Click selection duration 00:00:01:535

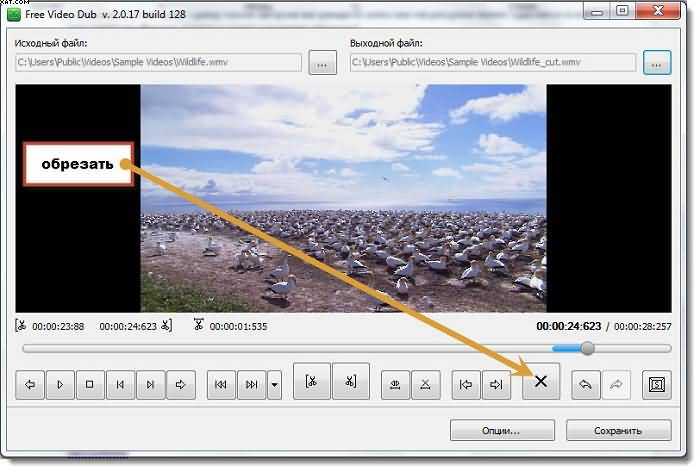(238, 326)
